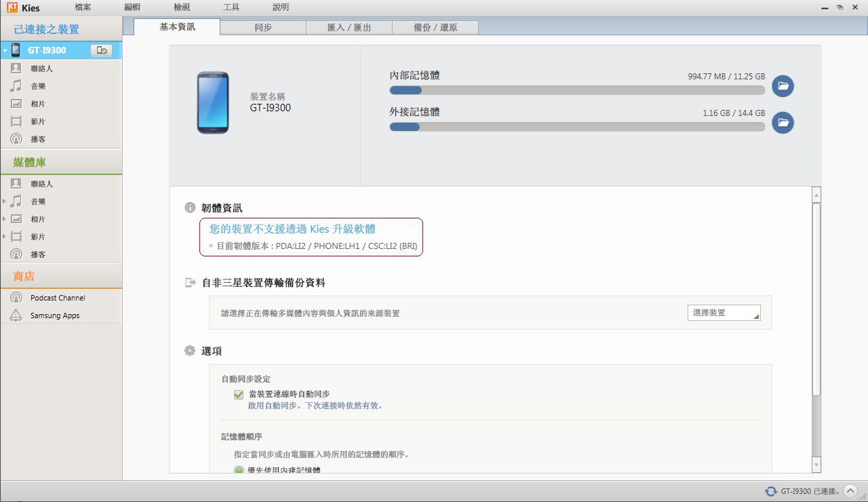
Task: Click the transfer data section icon
Action: coord(191,282)
